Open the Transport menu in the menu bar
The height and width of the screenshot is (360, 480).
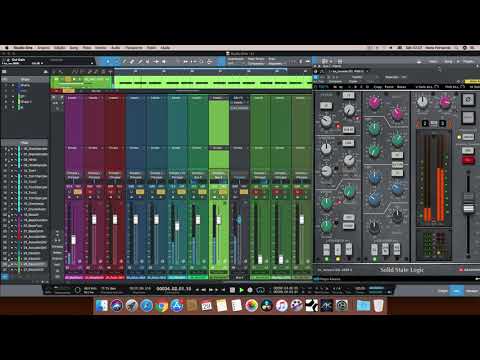pos(134,48)
